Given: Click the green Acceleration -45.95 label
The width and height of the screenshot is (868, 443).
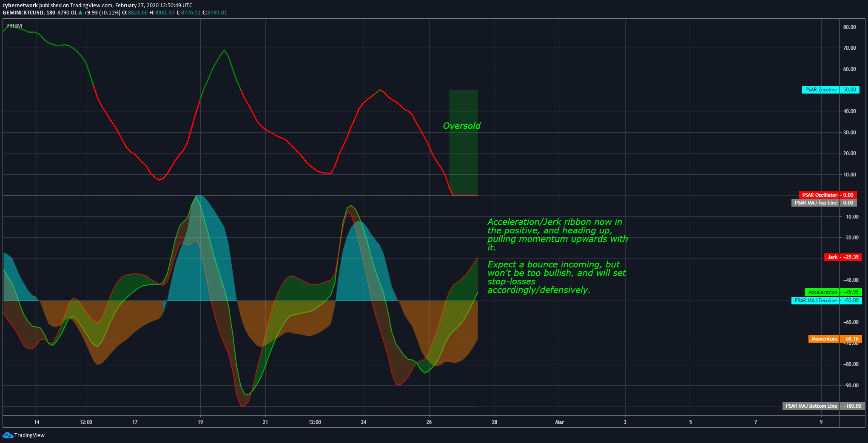Looking at the screenshot, I should click(x=834, y=292).
